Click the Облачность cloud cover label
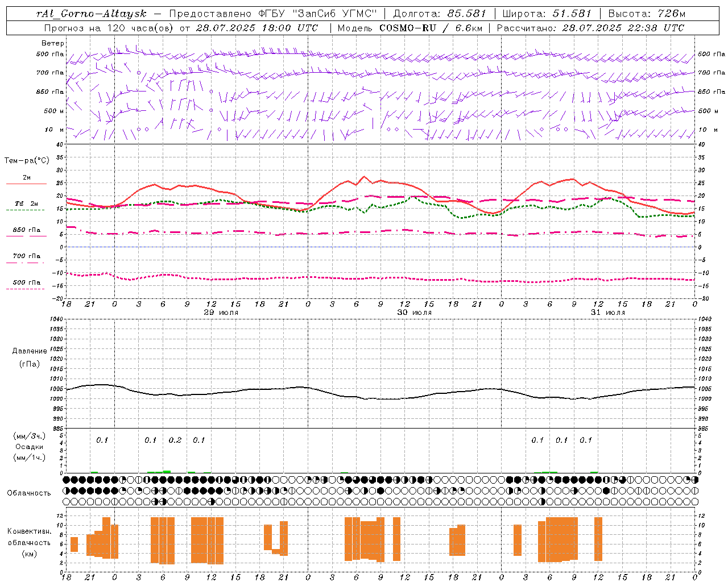Viewport: 728px width, 582px height. tap(29, 493)
